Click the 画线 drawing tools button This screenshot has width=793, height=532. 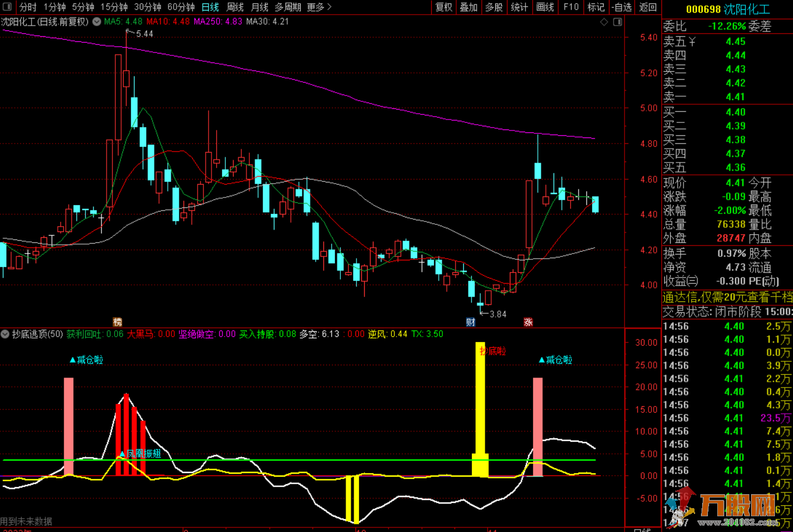click(545, 7)
